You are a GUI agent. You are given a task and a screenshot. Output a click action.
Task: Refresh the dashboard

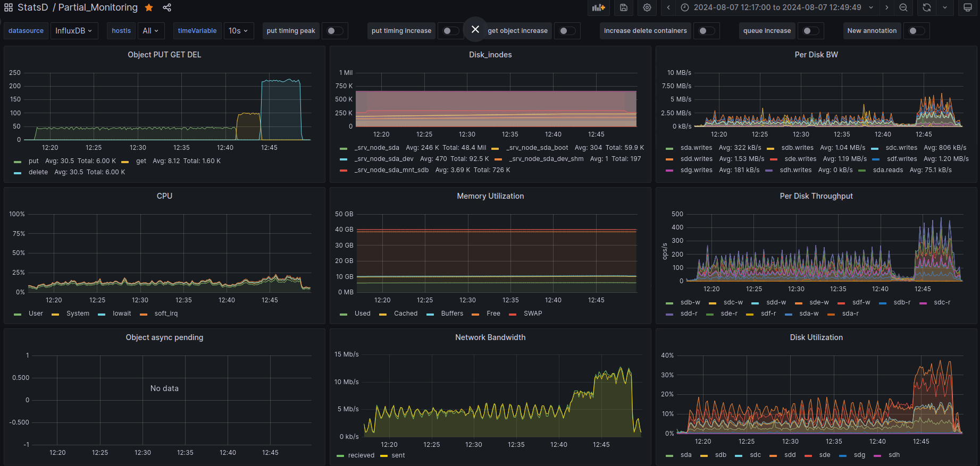tap(927, 7)
